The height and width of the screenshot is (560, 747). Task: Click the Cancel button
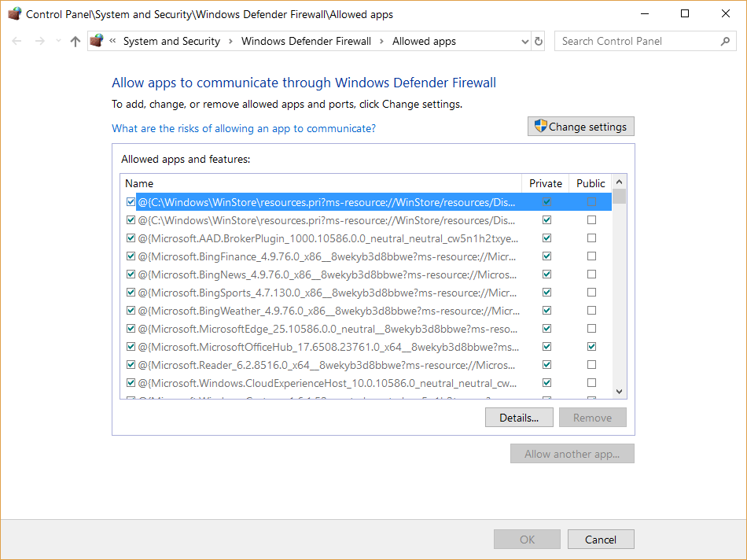pos(600,540)
